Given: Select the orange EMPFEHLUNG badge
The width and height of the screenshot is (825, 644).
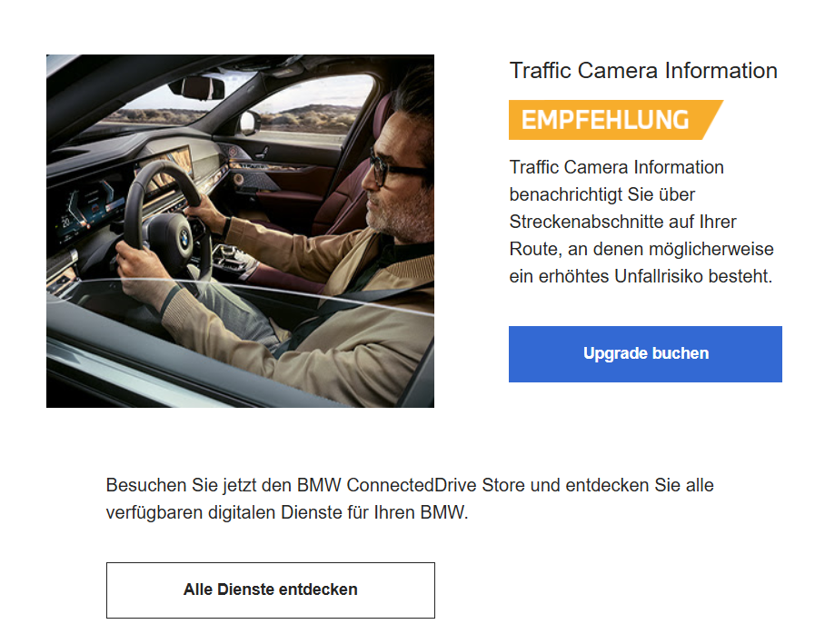Looking at the screenshot, I should coord(616,120).
